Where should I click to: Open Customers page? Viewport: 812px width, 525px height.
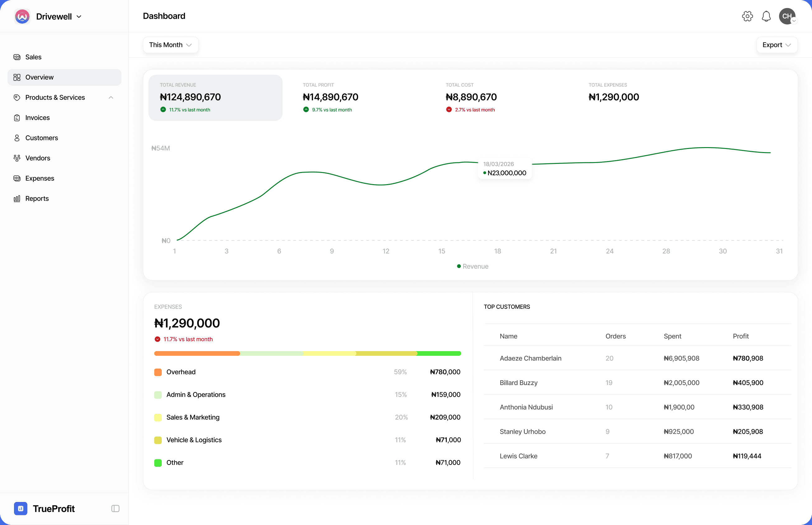click(64, 138)
